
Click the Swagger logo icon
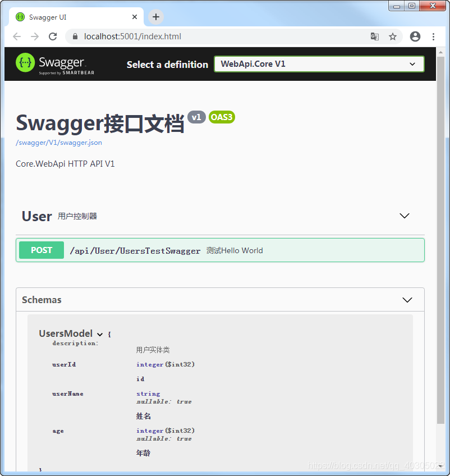pyautogui.click(x=25, y=62)
